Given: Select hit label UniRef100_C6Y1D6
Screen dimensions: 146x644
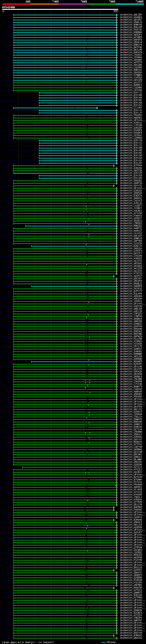Looking at the screenshot, I should tap(131, 90).
